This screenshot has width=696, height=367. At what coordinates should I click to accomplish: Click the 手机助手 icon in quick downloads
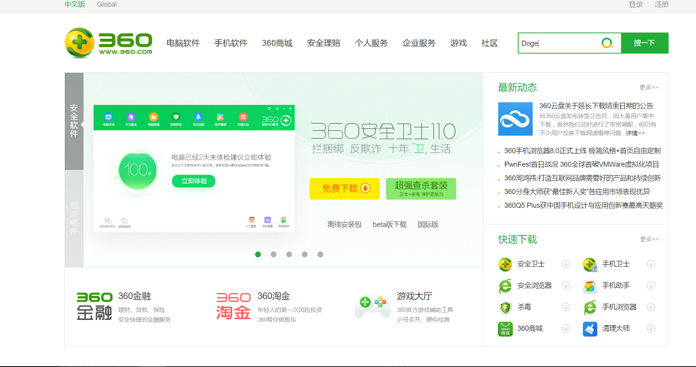(x=590, y=285)
